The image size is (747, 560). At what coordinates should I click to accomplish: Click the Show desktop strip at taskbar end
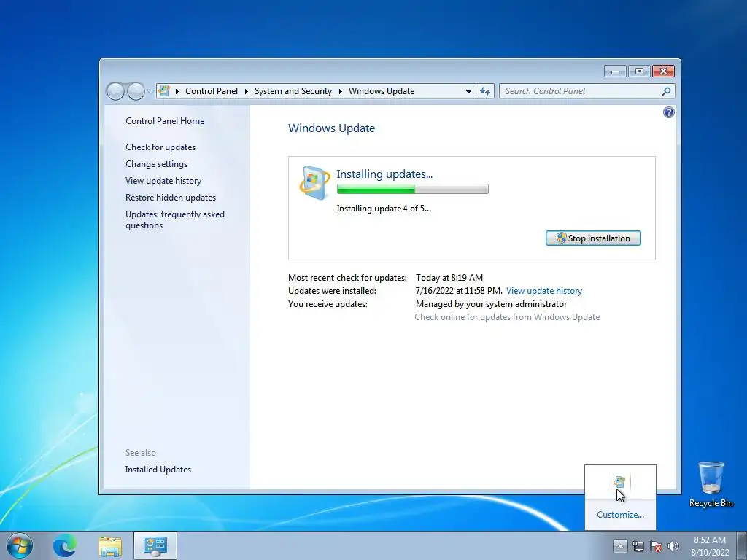(x=743, y=545)
